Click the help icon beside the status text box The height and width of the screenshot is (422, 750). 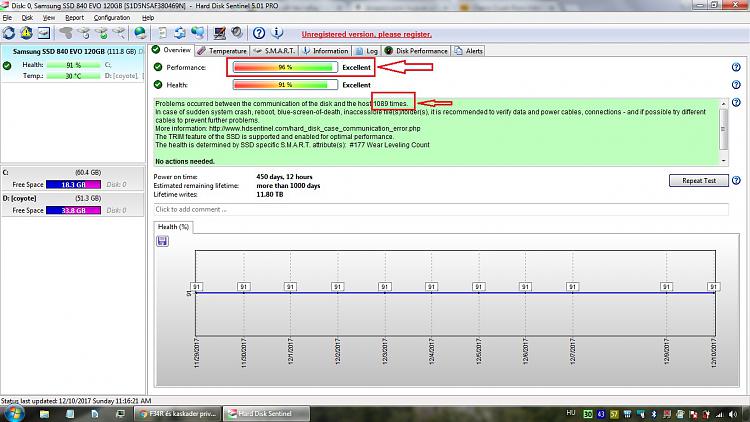[x=736, y=102]
